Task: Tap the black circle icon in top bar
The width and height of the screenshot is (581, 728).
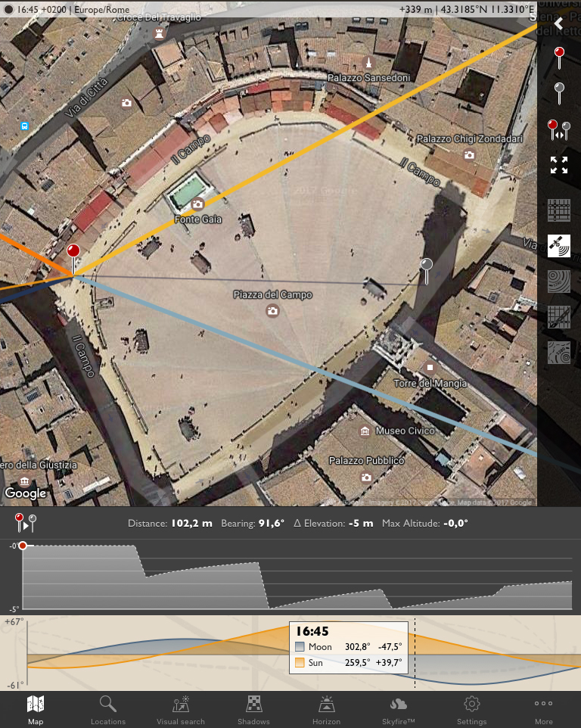Action: pos(8,9)
